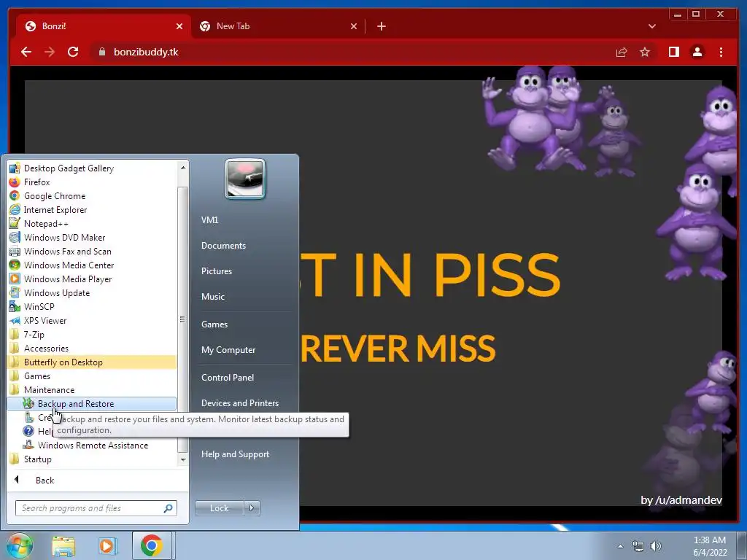View site information via the lock icon

tap(101, 52)
